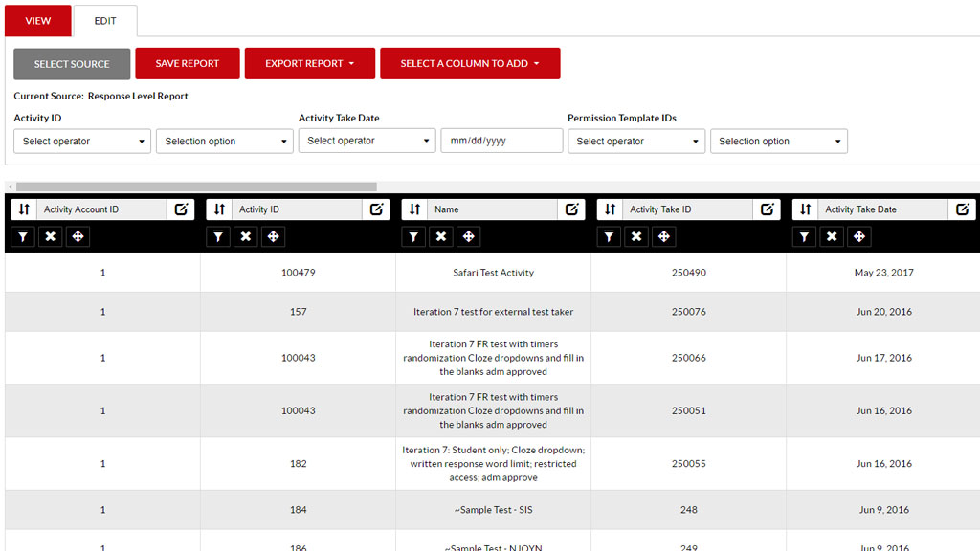Switch to the View tab
This screenshot has width=980, height=551.
[38, 21]
